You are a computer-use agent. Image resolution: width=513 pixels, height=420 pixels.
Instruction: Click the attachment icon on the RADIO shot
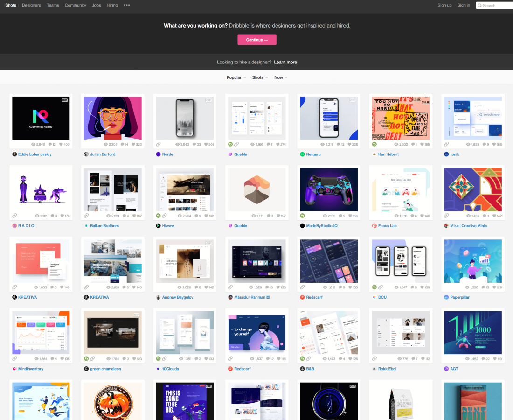tap(14, 216)
